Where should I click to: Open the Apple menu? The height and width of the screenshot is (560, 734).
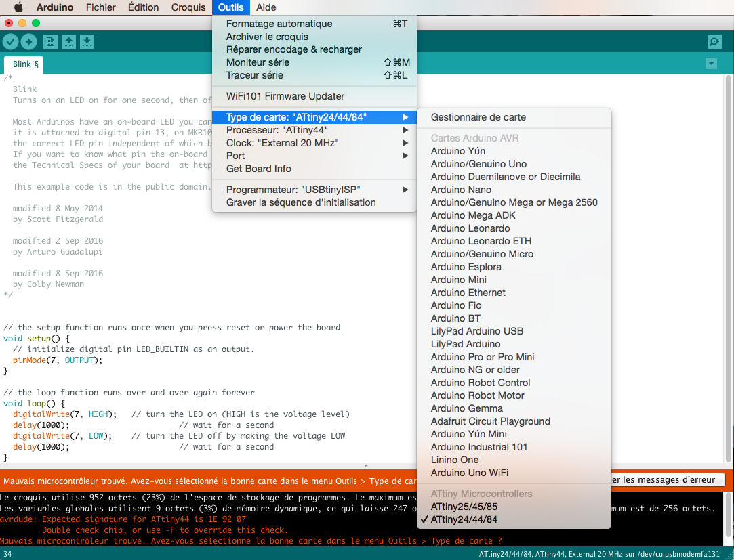tap(18, 7)
